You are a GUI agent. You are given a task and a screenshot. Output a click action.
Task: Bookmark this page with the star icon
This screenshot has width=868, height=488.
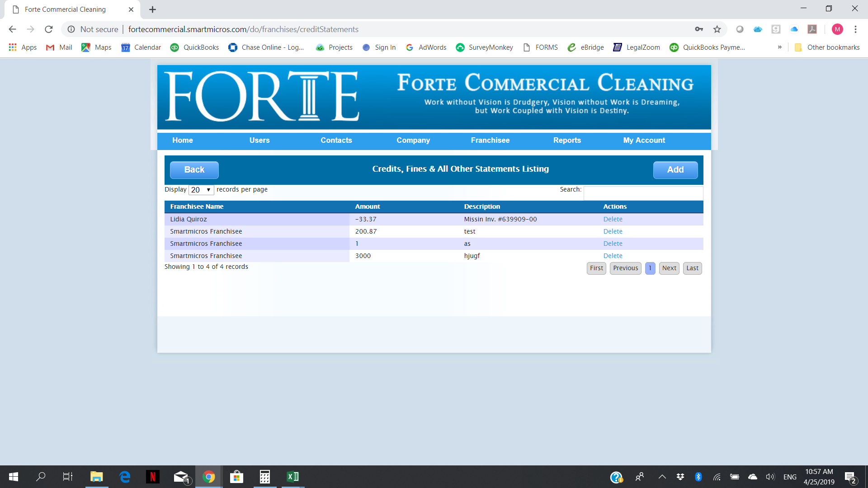click(717, 29)
